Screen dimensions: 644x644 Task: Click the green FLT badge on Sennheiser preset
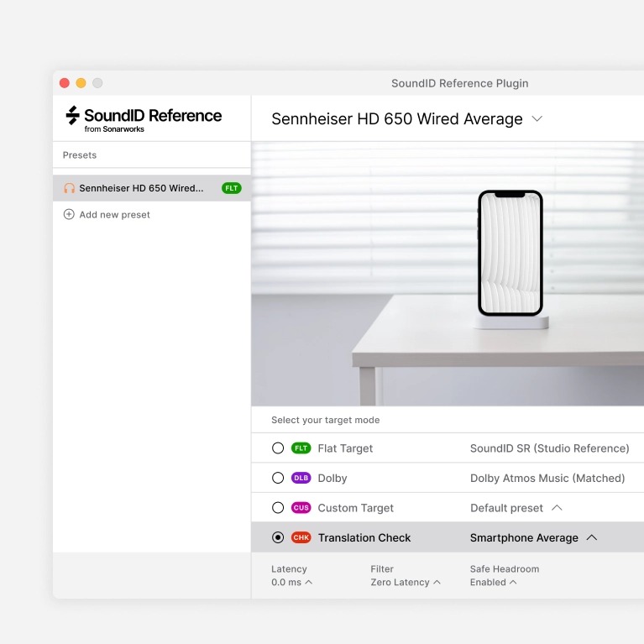pos(232,188)
